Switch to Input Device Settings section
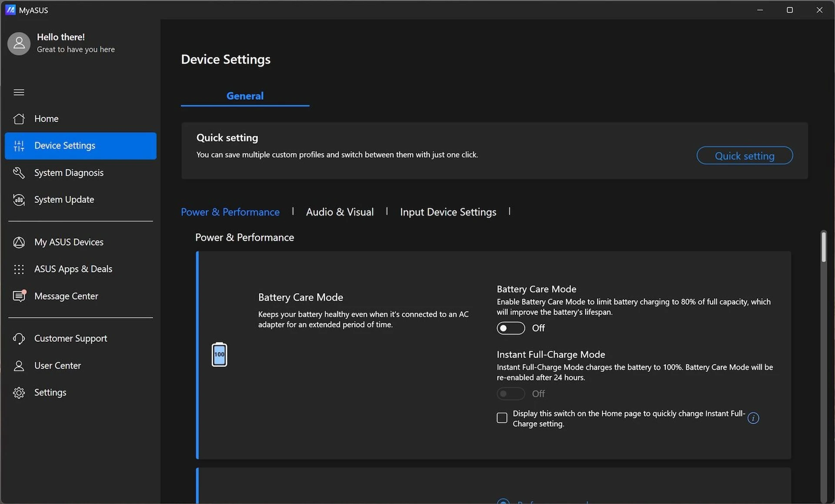This screenshot has height=504, width=835. coord(448,212)
